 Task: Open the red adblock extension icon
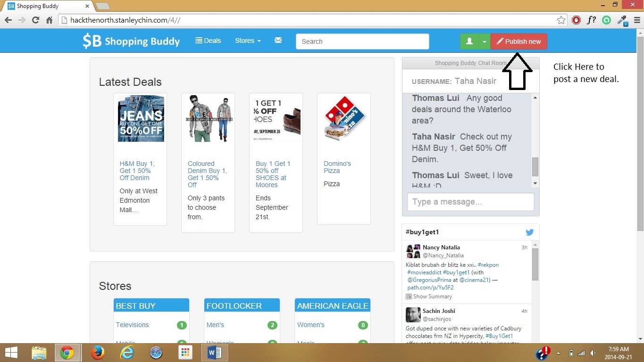(x=576, y=20)
